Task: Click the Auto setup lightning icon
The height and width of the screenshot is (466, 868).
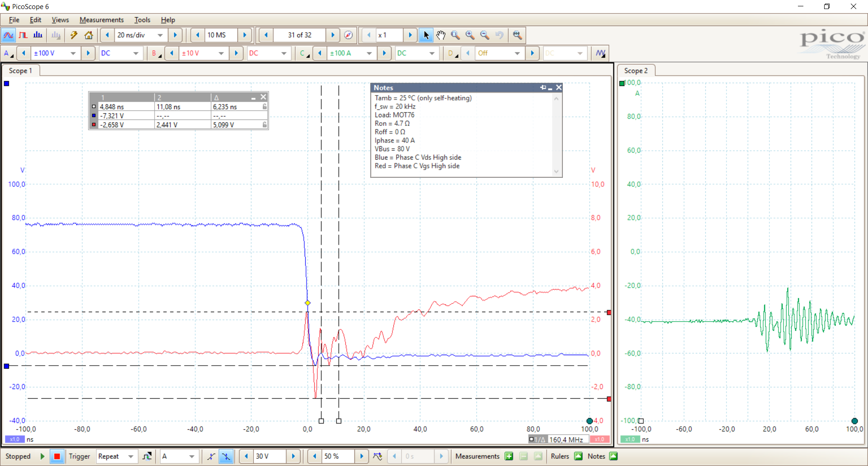Action: coord(74,35)
